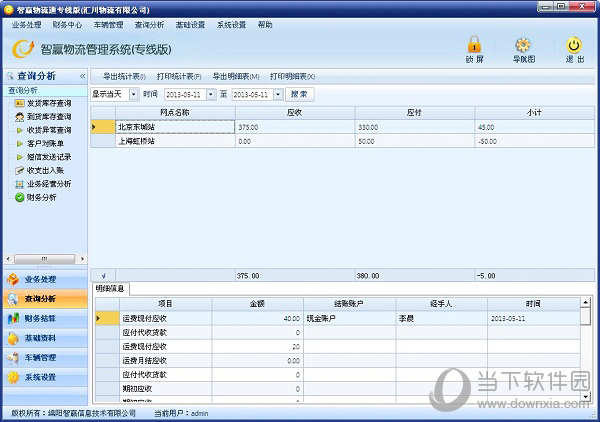Open 查询分析 menu in menu bar
600x422 pixels.
pyautogui.click(x=149, y=25)
